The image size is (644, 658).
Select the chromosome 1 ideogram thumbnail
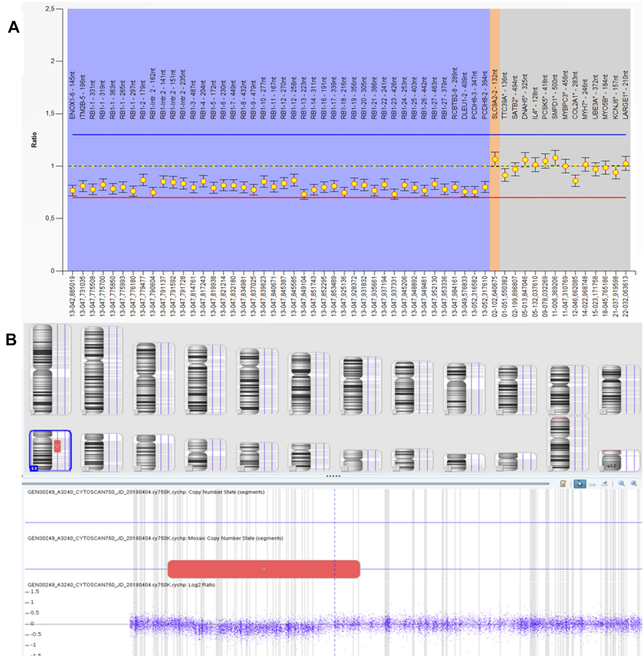[50, 369]
